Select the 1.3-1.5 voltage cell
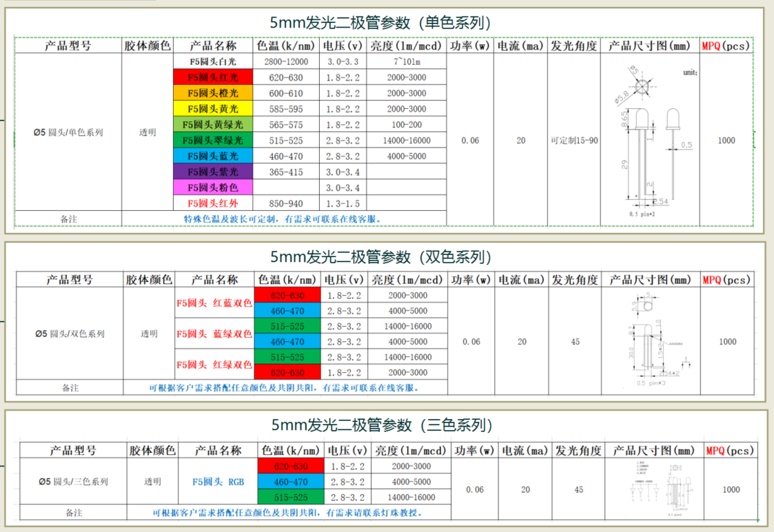The width and height of the screenshot is (774, 532). coord(343,203)
